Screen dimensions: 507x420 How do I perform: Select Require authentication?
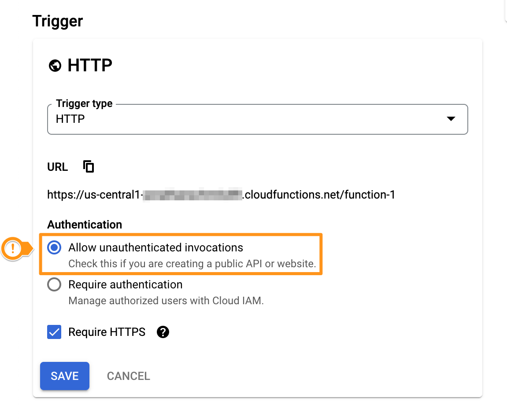tap(54, 284)
